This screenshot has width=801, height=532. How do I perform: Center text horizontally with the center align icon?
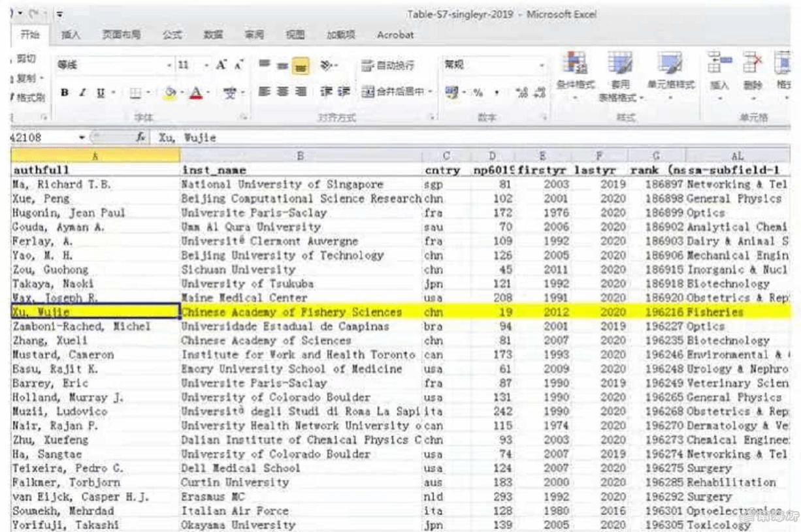pyautogui.click(x=282, y=93)
